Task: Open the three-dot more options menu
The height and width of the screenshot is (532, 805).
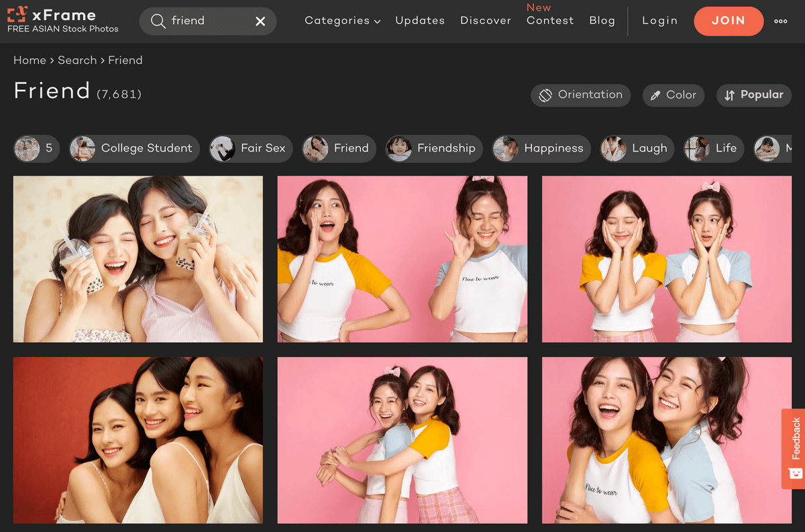Action: [x=780, y=21]
